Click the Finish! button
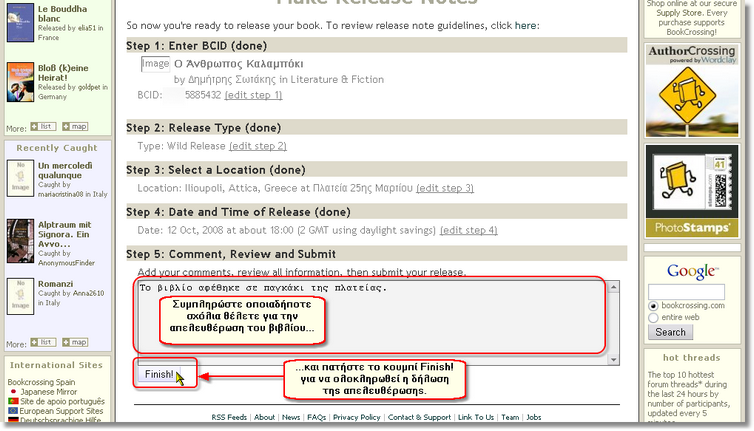Viewport: 754px width, 431px height. pyautogui.click(x=159, y=375)
